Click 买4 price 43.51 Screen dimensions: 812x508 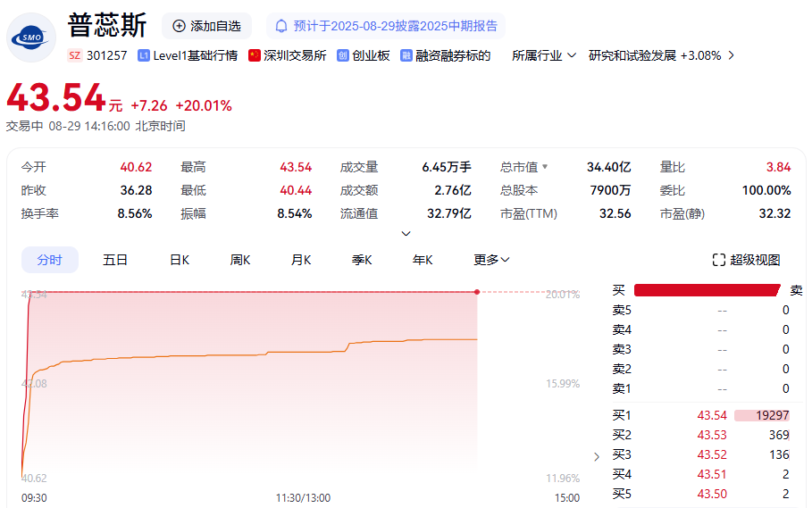[712, 474]
